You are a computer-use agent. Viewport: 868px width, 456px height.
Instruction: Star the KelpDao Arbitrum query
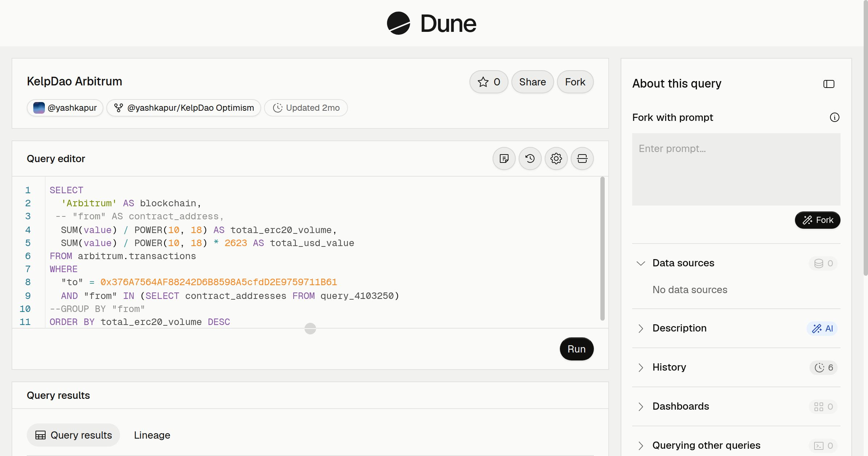(x=489, y=82)
